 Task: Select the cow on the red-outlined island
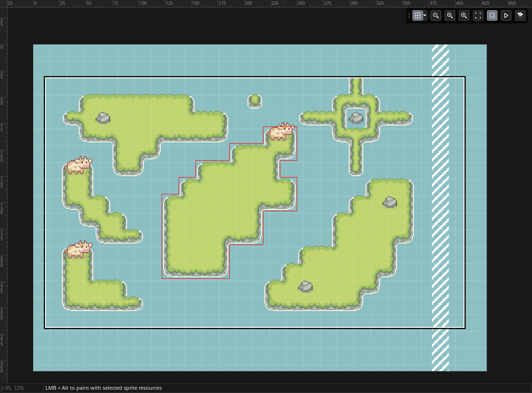(281, 131)
